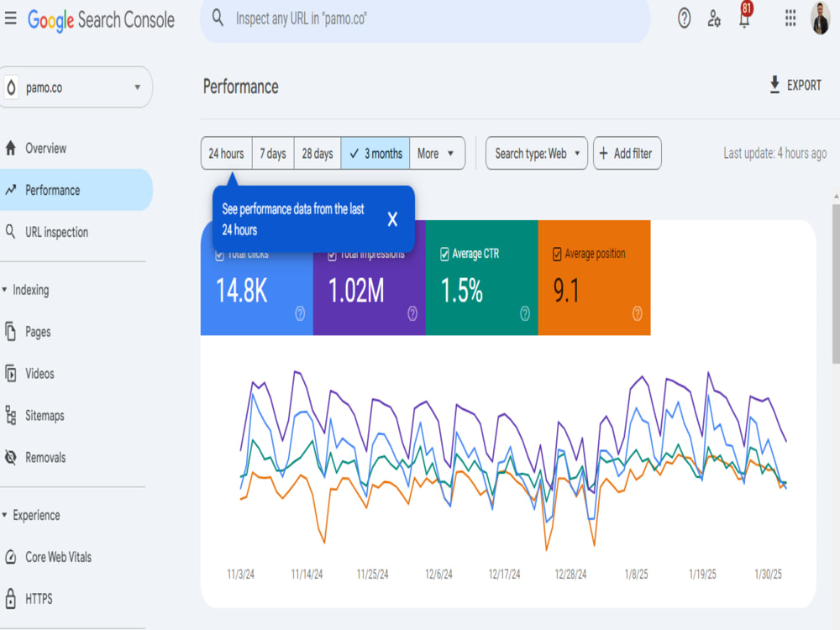Click the vertical page scrollbar
The height and width of the screenshot is (630, 840).
(836, 284)
